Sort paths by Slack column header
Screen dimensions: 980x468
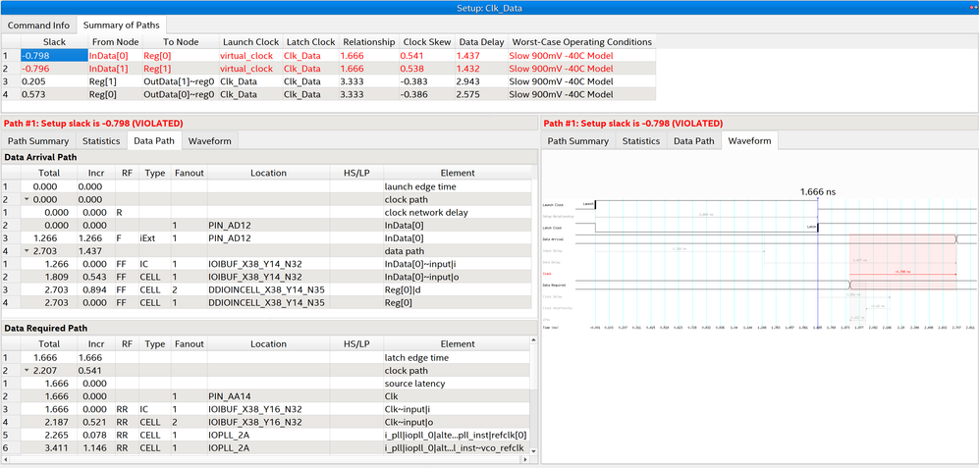point(53,42)
